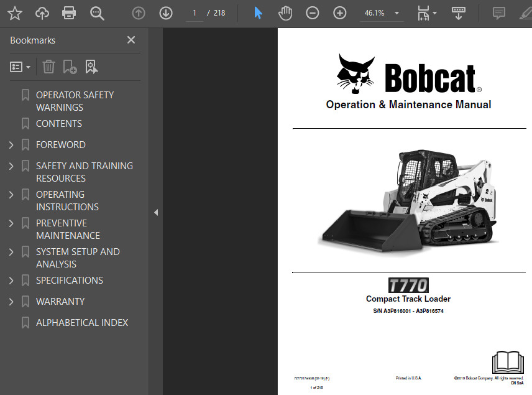Go to previous page arrow
The width and height of the screenshot is (532, 395).
click(139, 13)
